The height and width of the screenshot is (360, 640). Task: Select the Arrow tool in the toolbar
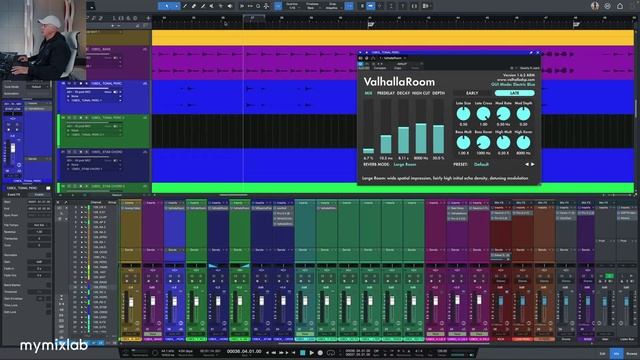click(x=167, y=6)
